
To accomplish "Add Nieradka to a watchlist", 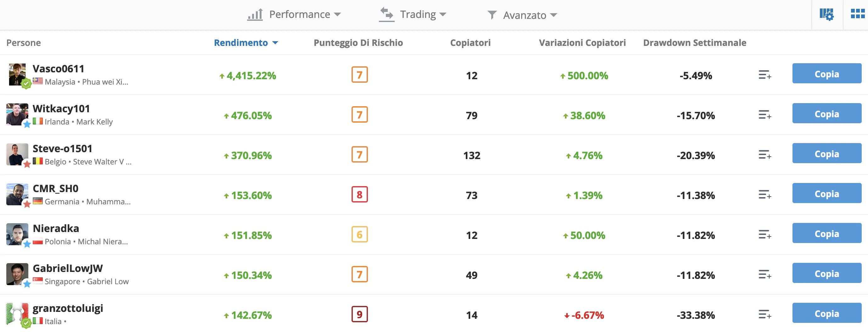I will (x=764, y=234).
